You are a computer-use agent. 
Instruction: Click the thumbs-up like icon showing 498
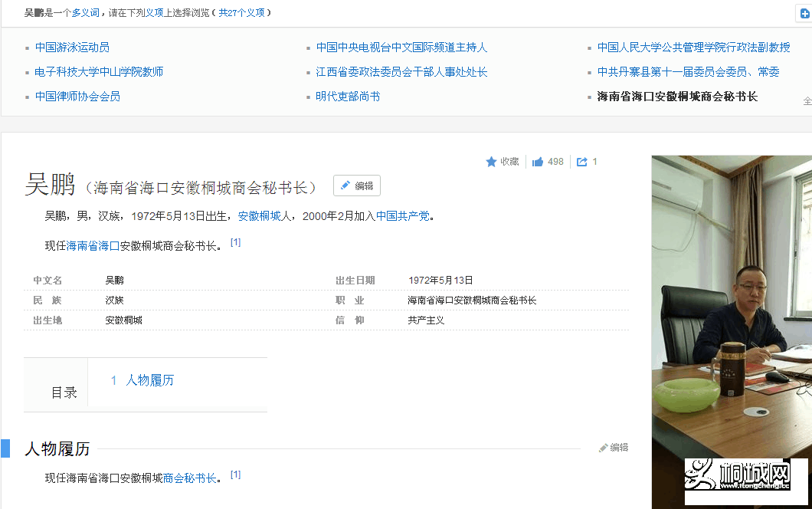(538, 162)
